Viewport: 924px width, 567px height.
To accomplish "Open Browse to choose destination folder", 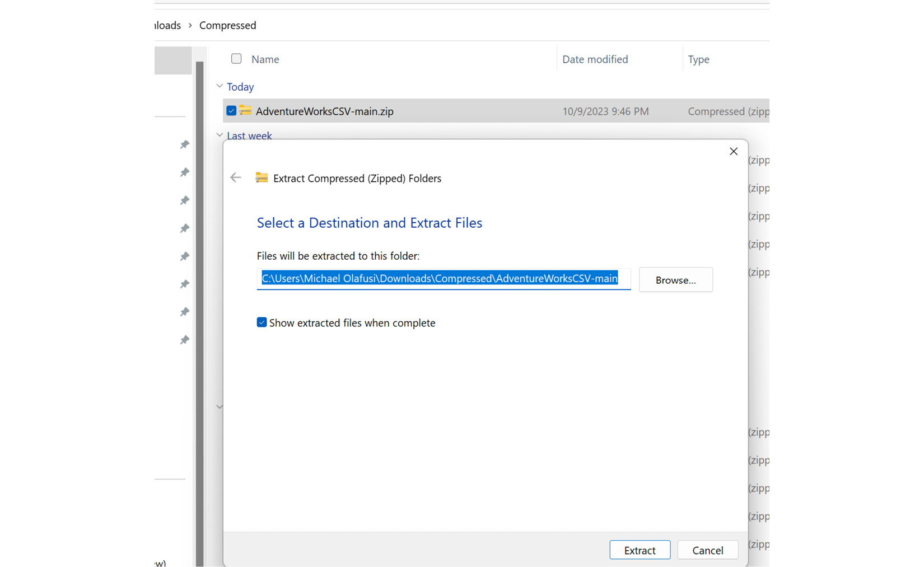I will pyautogui.click(x=675, y=280).
